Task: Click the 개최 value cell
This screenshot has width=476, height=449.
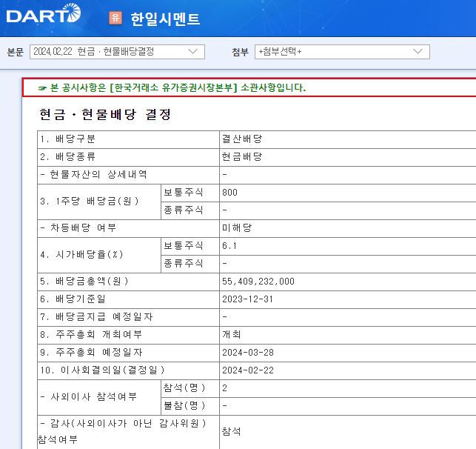Action: pos(348,335)
